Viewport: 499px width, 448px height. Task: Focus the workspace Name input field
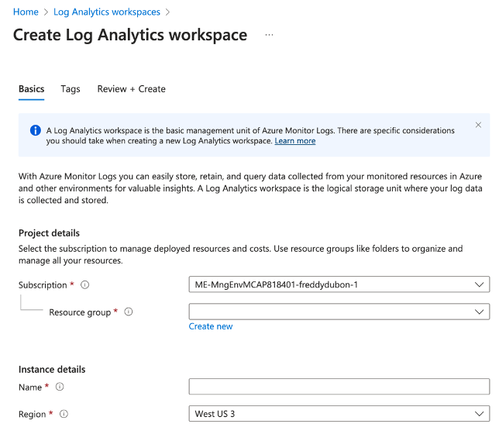click(x=339, y=387)
